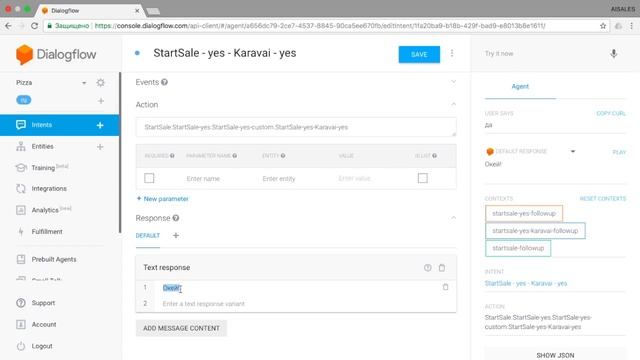This screenshot has width=640, height=360.
Task: Click ADD MESSAGE CONTENT button
Action: click(181, 328)
